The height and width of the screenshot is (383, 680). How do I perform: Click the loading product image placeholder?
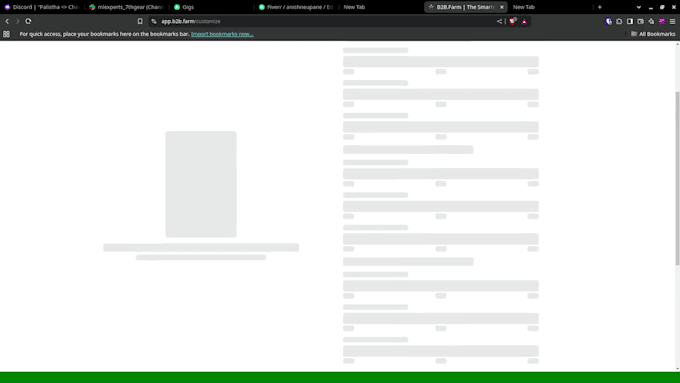click(x=201, y=184)
